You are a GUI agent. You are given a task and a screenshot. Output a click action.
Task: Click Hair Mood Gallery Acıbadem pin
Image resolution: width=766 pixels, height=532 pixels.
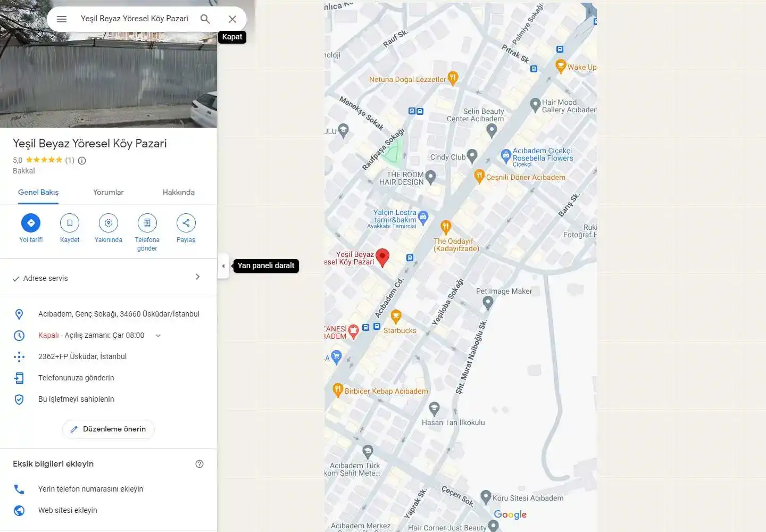[535, 105]
